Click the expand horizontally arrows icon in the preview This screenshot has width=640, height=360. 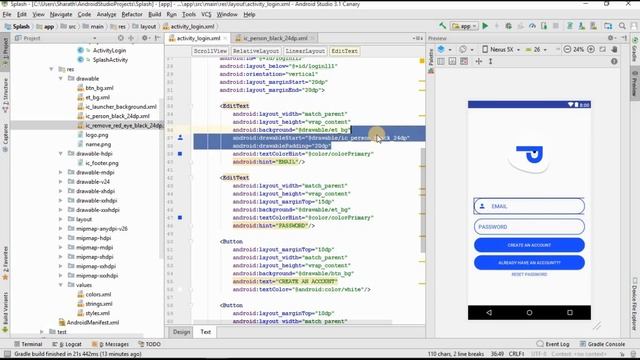(479, 61)
